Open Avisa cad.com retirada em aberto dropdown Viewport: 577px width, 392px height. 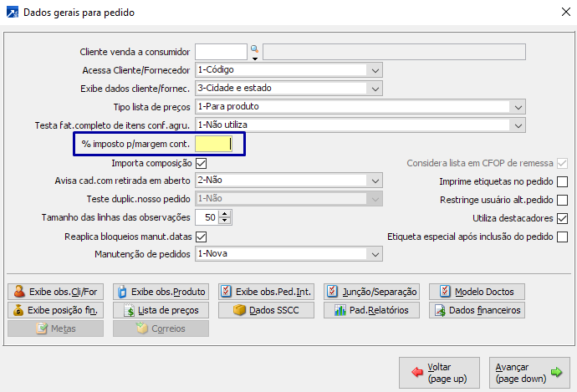(375, 181)
